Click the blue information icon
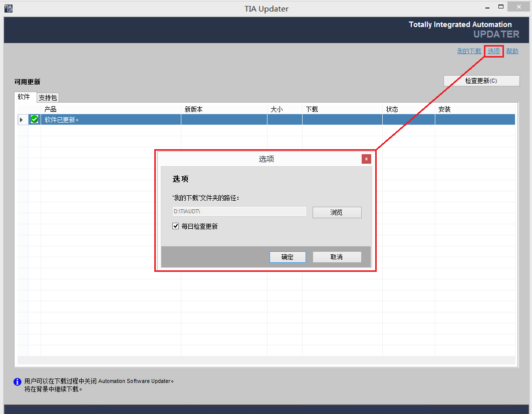The height and width of the screenshot is (414, 532). 18,382
